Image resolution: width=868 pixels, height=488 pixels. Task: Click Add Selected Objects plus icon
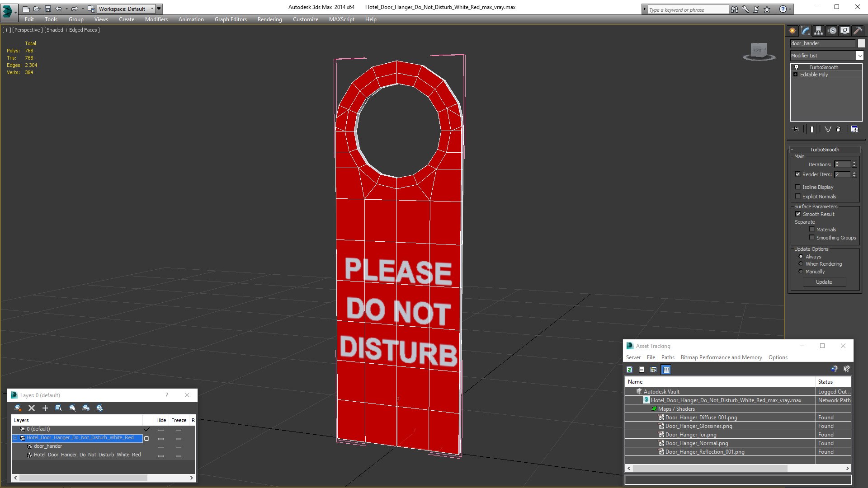click(45, 408)
